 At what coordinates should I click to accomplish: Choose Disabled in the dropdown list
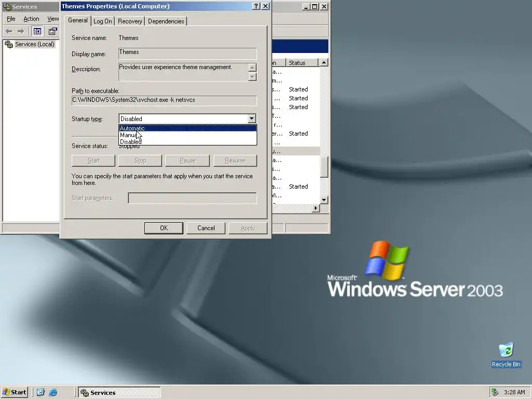click(x=188, y=142)
